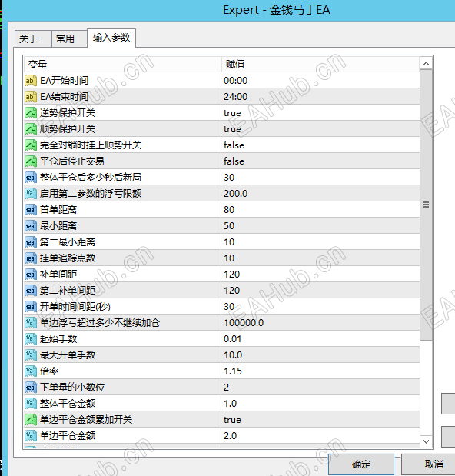Viewport: 455px width, 476px height.
Task: Click the integer icon beside 开单时间间距(秒)
Action: pos(31,307)
